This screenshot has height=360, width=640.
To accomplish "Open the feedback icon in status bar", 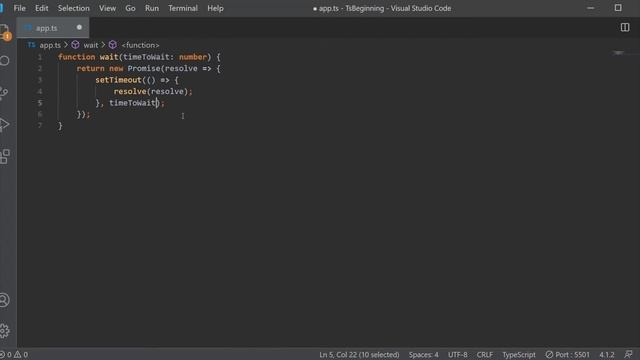I will pyautogui.click(x=628, y=354).
